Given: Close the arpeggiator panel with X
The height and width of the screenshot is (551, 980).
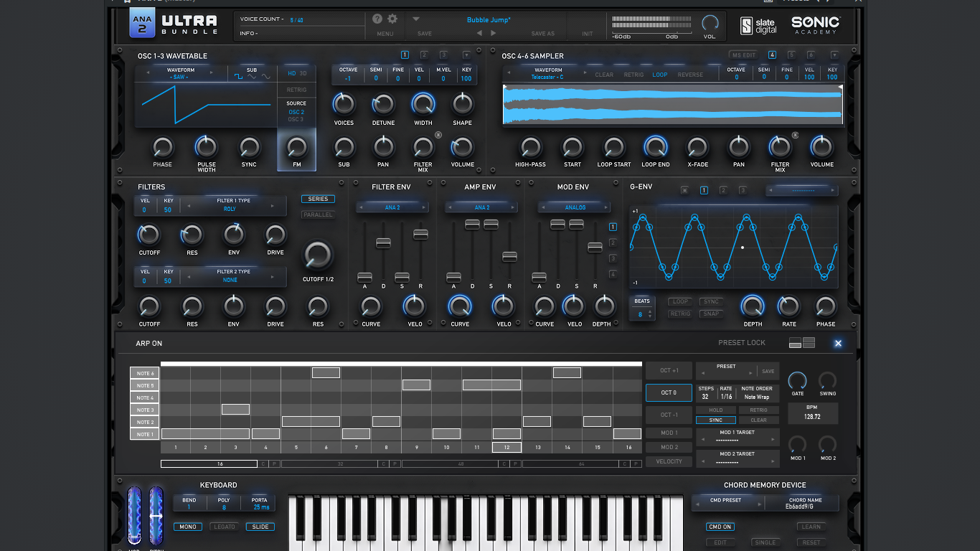Looking at the screenshot, I should (x=838, y=343).
